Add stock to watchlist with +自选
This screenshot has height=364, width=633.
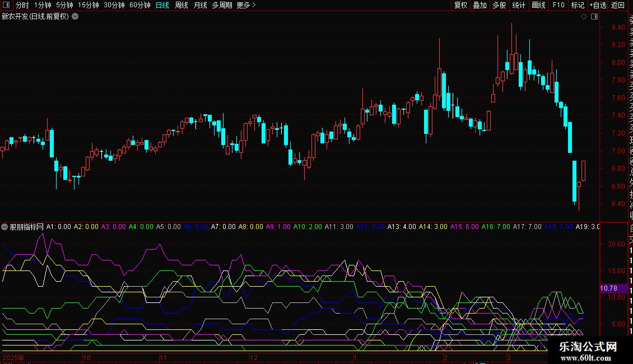click(x=598, y=5)
